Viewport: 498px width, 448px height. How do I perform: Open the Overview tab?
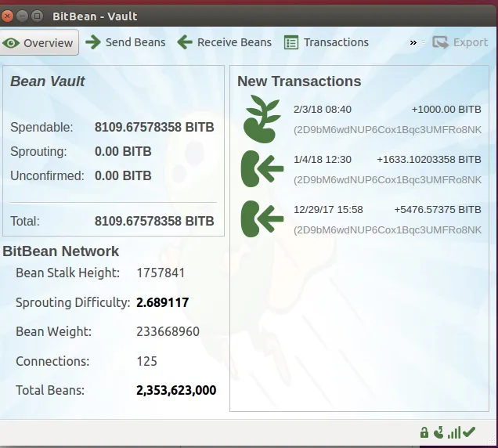point(38,42)
